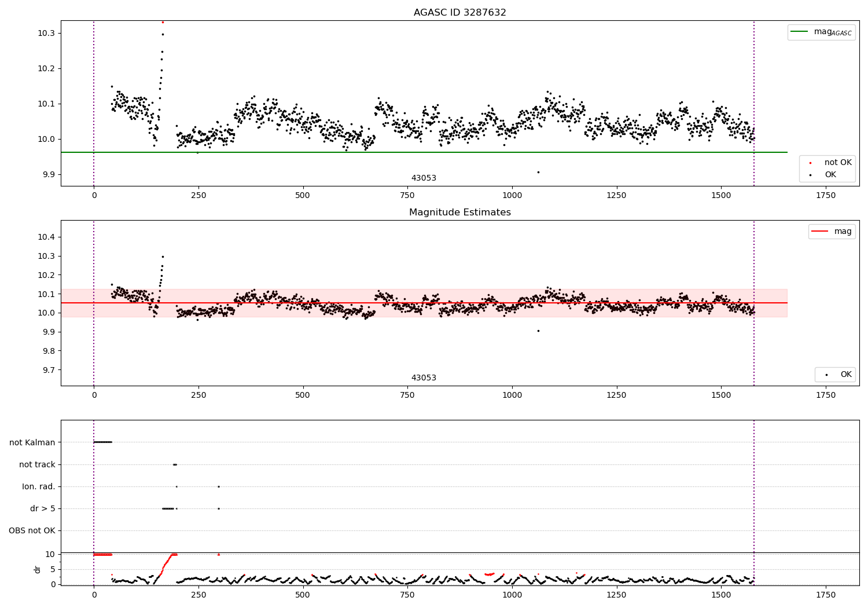Click the '43053' label in middle plot

424,378
